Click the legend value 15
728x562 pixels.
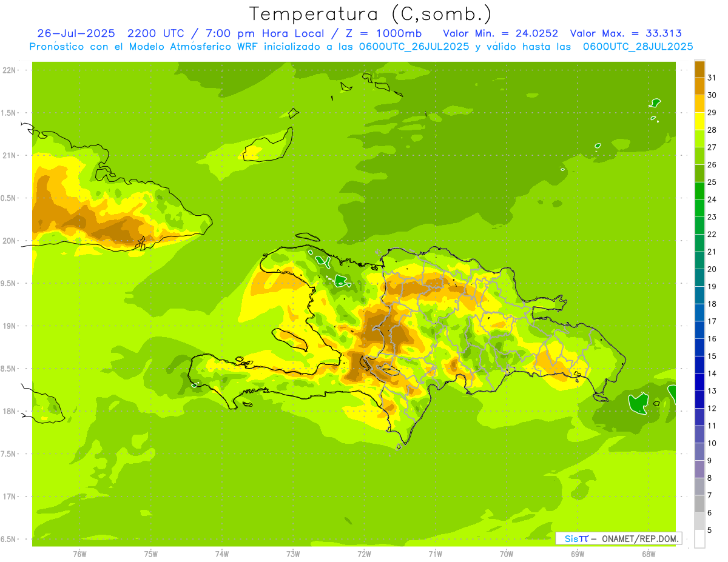712,356
